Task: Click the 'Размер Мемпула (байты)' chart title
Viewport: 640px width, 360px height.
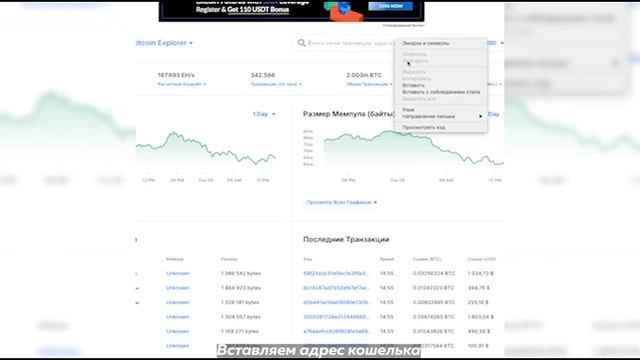Action: tap(349, 114)
